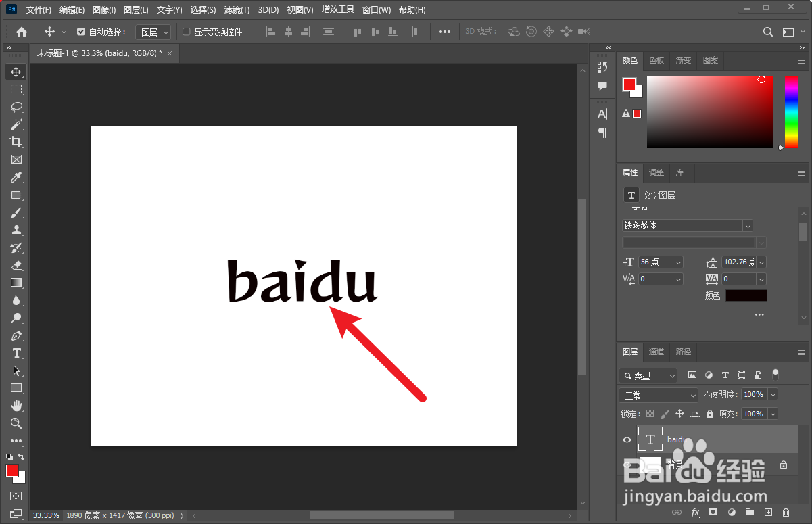Open the History panel icon

click(602, 67)
